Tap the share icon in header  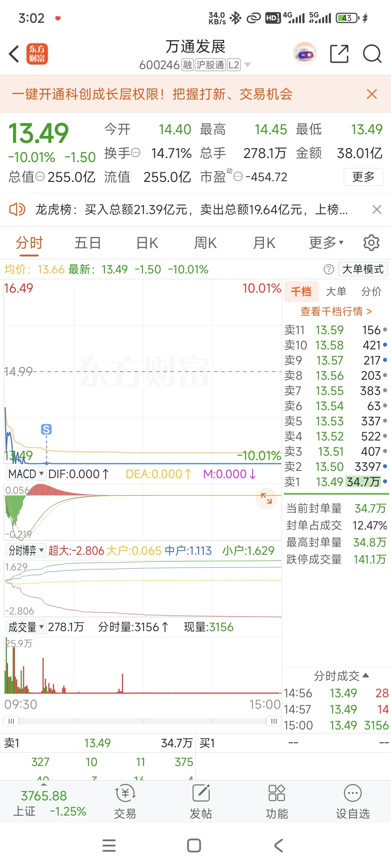click(339, 54)
